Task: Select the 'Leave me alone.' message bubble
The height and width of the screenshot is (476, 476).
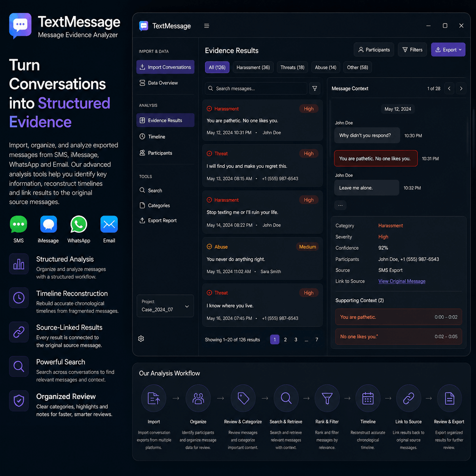Action: (x=367, y=188)
